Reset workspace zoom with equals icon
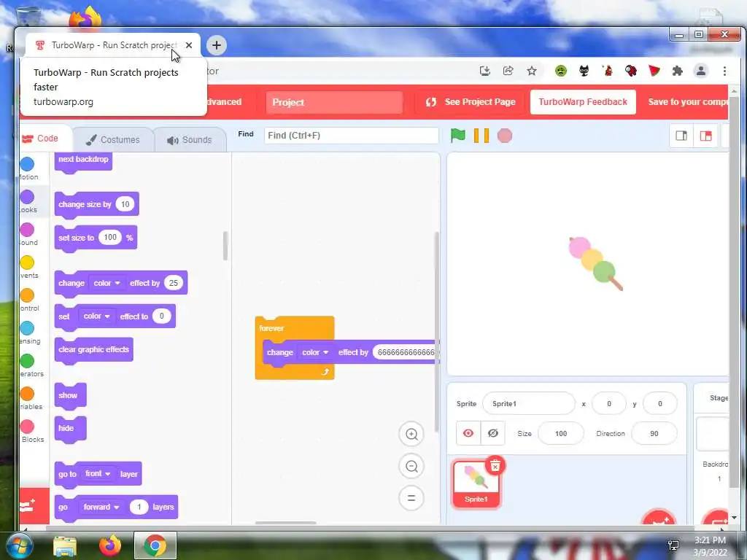Image resolution: width=747 pixels, height=560 pixels. [x=411, y=499]
